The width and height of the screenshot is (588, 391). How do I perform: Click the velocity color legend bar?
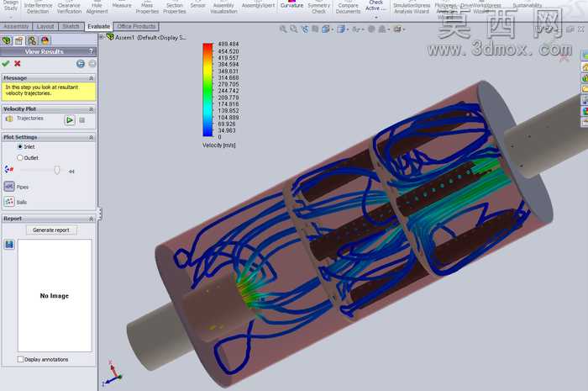tap(207, 90)
